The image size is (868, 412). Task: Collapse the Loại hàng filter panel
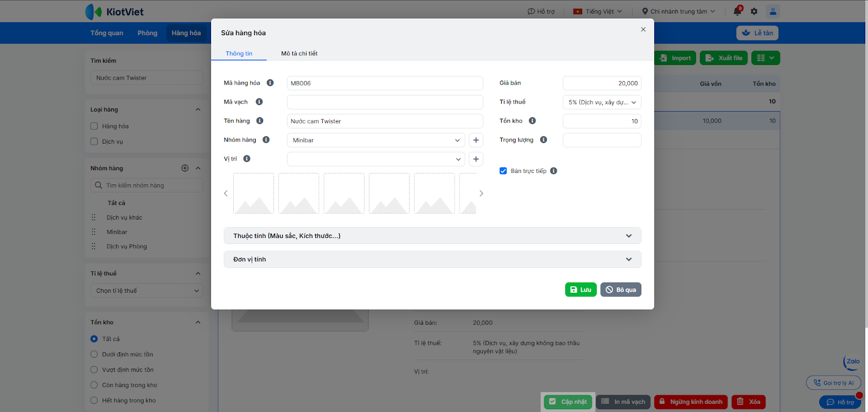[198, 110]
